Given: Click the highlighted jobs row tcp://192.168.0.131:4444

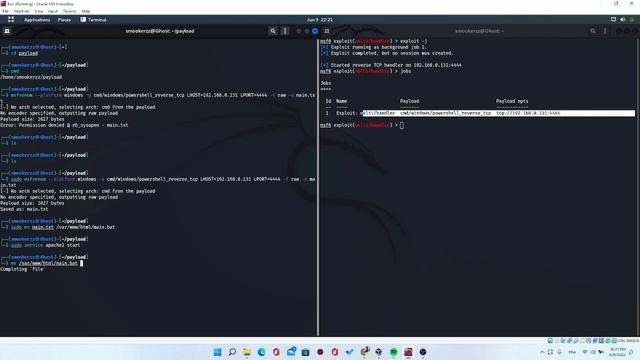Looking at the screenshot, I should [x=499, y=113].
